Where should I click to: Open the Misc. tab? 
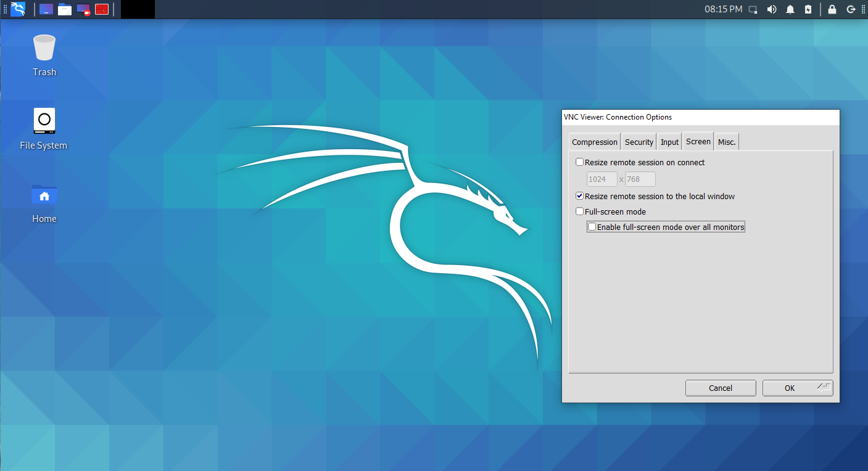click(x=726, y=142)
